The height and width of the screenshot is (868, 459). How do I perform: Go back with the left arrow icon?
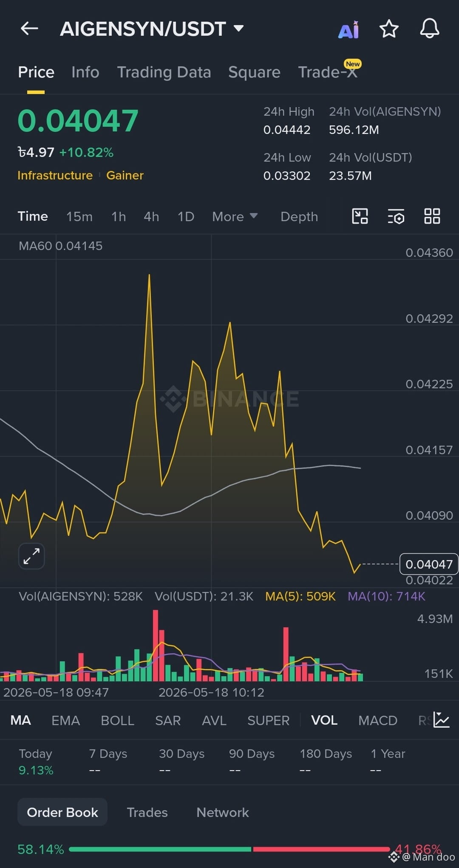(29, 28)
